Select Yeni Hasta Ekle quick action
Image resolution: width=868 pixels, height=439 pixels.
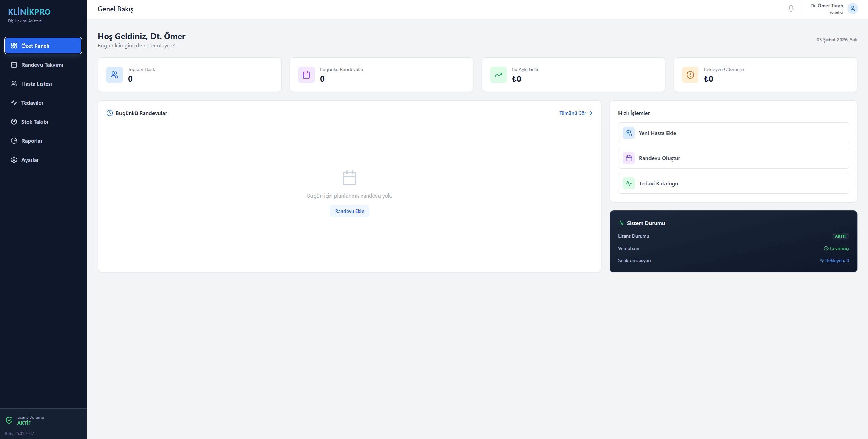click(x=733, y=133)
